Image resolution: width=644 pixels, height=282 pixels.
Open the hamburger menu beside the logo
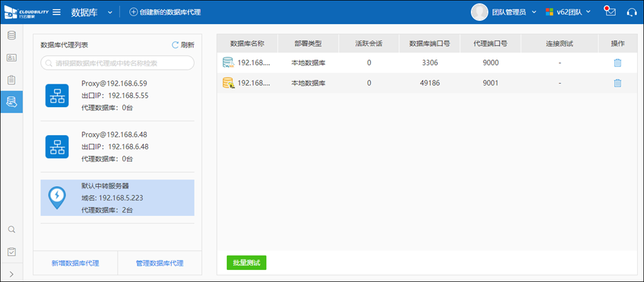56,12
